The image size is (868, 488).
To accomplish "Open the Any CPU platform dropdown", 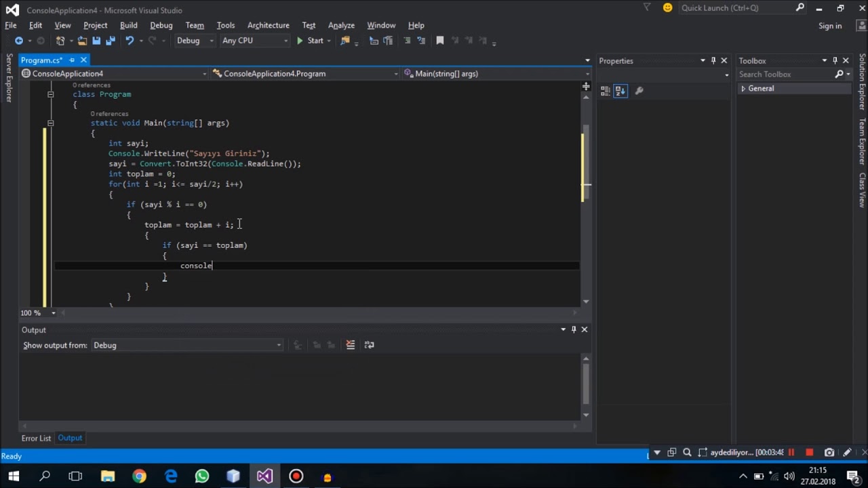I will pyautogui.click(x=254, y=41).
